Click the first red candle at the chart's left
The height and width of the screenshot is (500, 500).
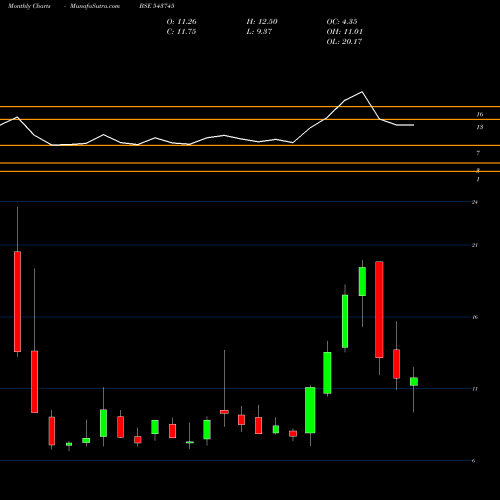click(x=17, y=301)
